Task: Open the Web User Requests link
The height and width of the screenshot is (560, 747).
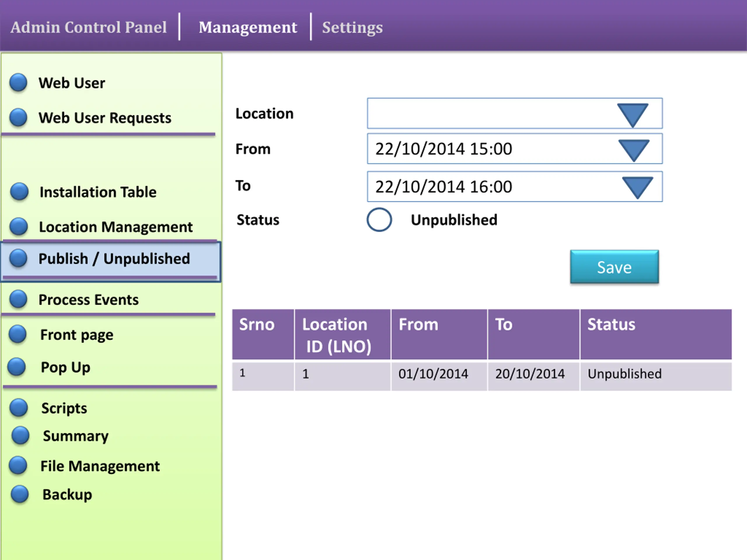Action: click(105, 118)
